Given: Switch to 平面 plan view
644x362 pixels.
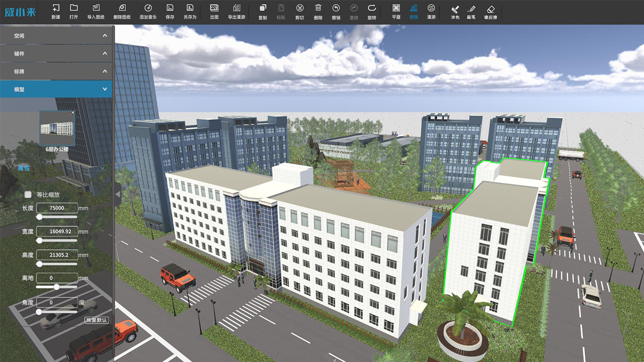Looking at the screenshot, I should pyautogui.click(x=396, y=12).
